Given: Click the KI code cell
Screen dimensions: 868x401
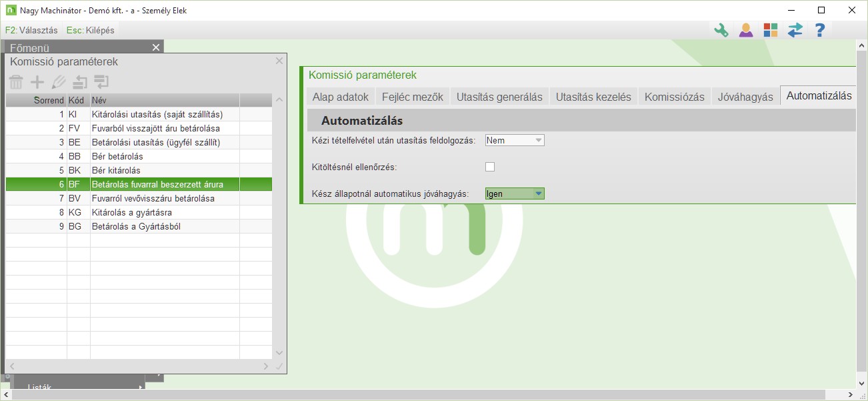Looking at the screenshot, I should click(x=79, y=114).
